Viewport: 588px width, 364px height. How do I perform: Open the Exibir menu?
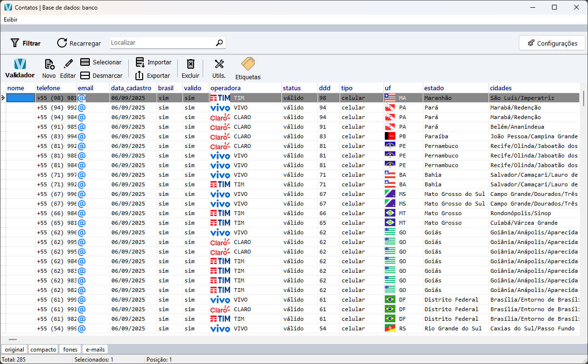(11, 20)
